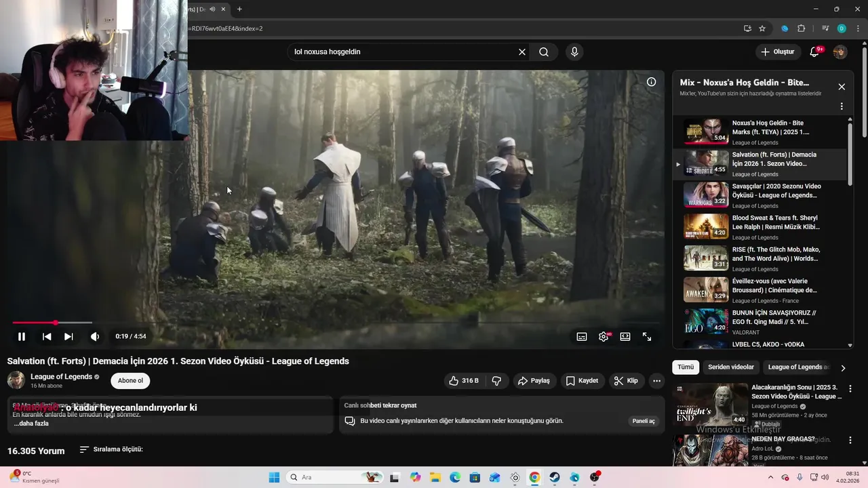The image size is (868, 488).
Task: Open League of Legends channel avatar
Action: click(16, 380)
